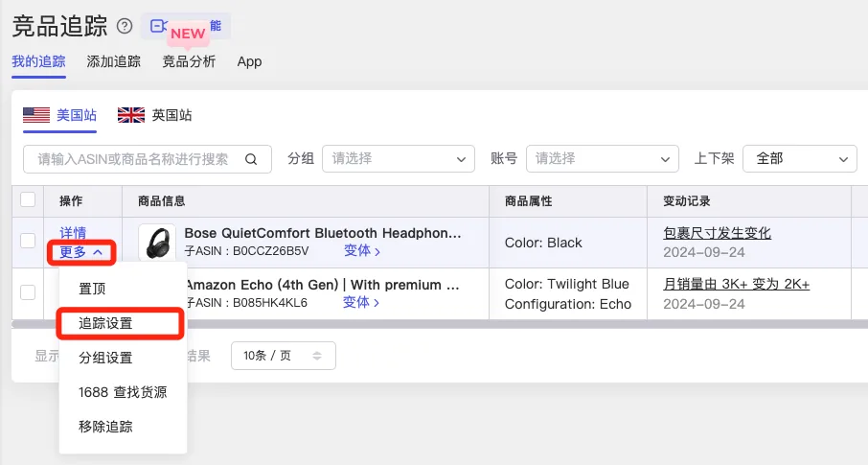Switch to the 添加追踪 tab
The image size is (868, 465).
click(x=113, y=61)
